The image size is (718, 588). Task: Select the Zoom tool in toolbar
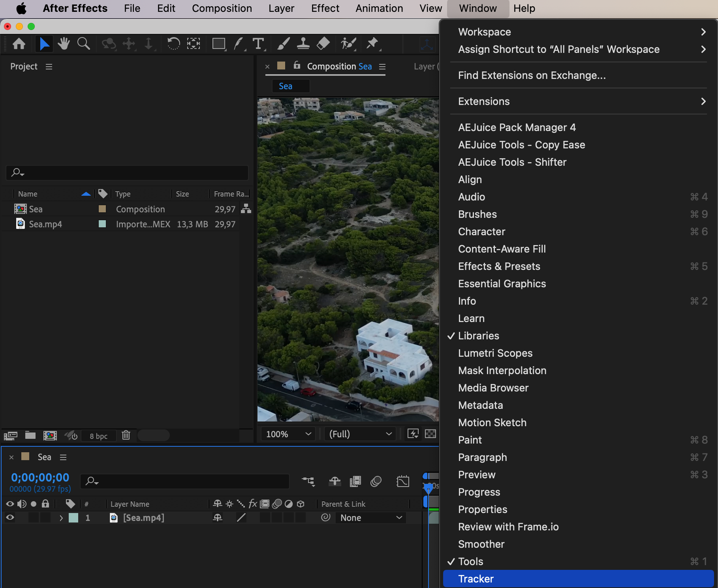(83, 43)
